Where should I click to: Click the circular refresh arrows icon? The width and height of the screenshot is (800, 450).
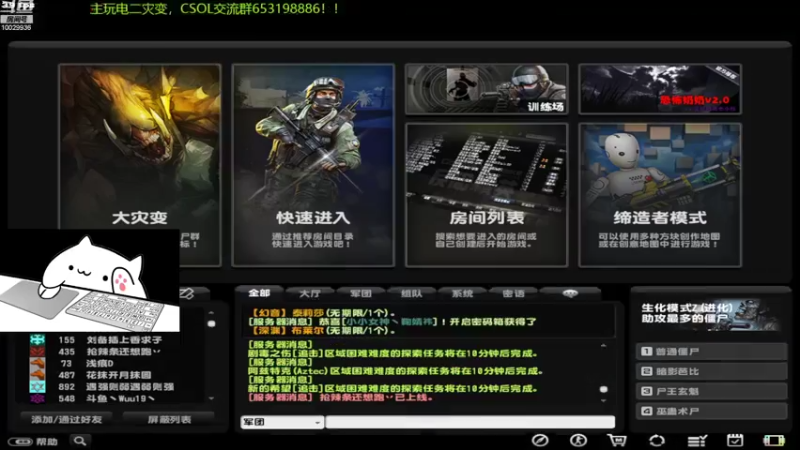pyautogui.click(x=657, y=440)
